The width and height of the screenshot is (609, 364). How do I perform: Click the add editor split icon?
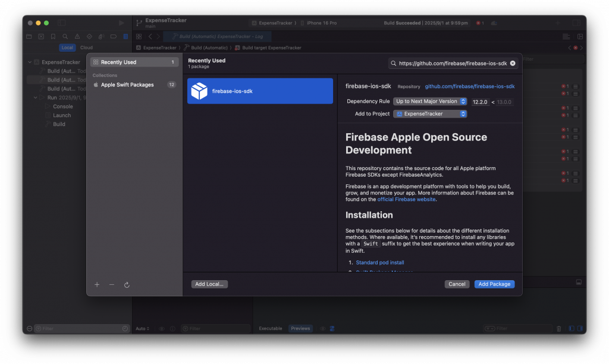click(x=580, y=36)
